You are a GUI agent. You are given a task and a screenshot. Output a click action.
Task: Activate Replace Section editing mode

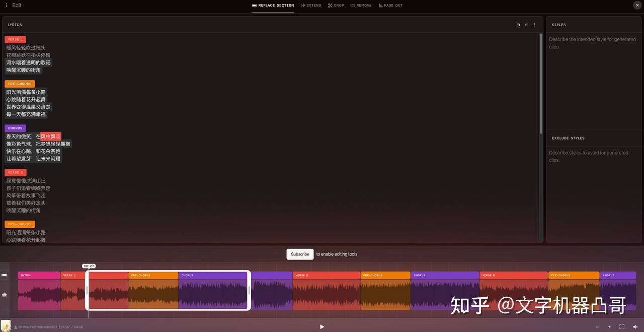(272, 6)
